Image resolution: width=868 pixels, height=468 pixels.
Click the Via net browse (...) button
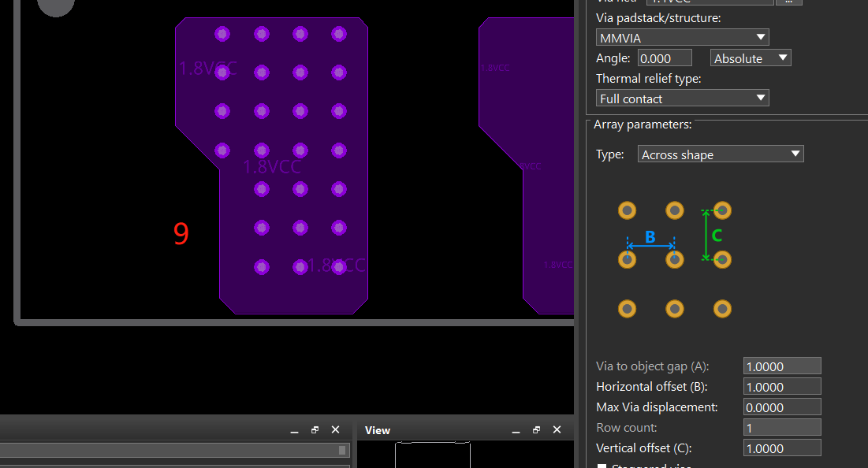[788, 2]
